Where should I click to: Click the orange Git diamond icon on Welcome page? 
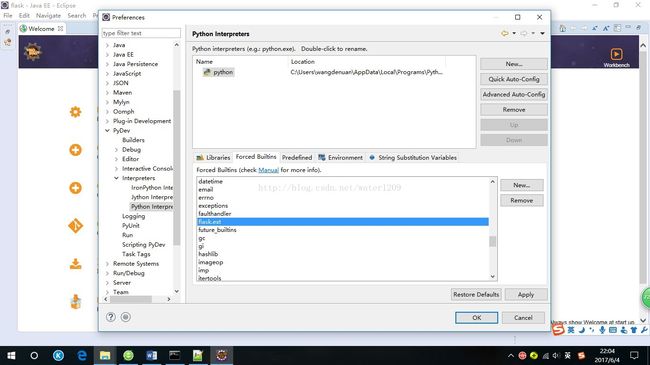tap(75, 226)
